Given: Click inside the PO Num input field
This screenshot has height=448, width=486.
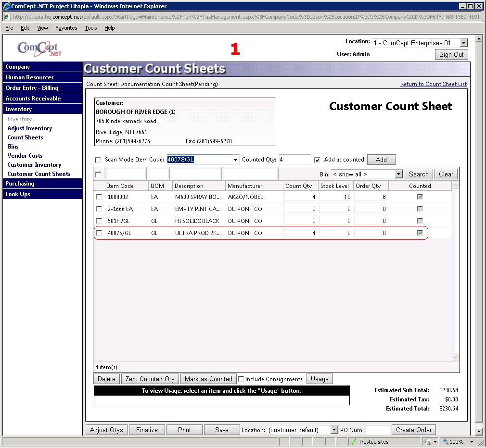Looking at the screenshot, I should tap(378, 430).
